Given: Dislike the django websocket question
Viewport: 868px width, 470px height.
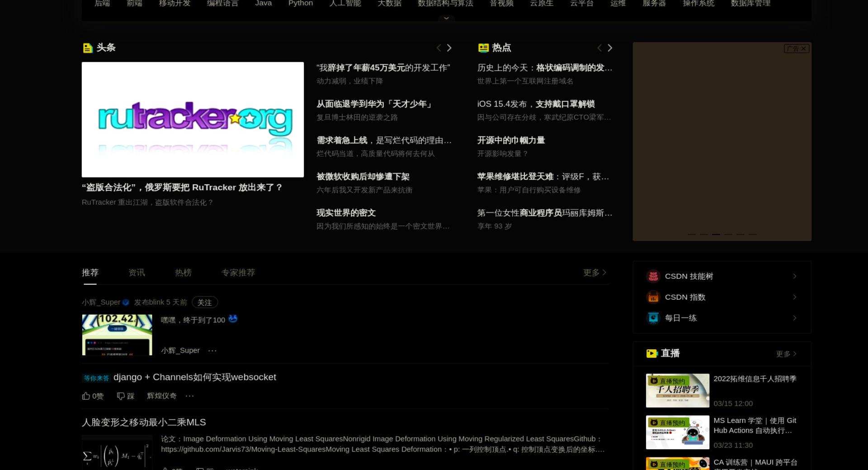Looking at the screenshot, I should pos(126,396).
